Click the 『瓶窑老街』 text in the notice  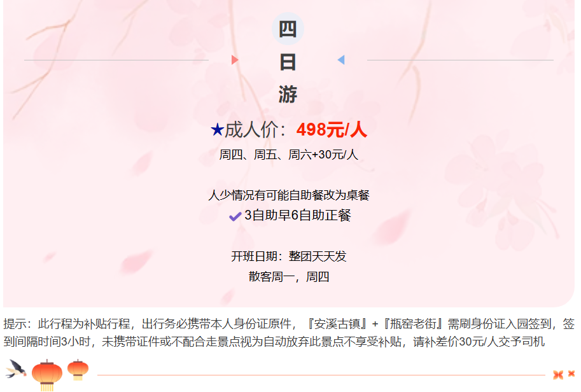(413, 324)
